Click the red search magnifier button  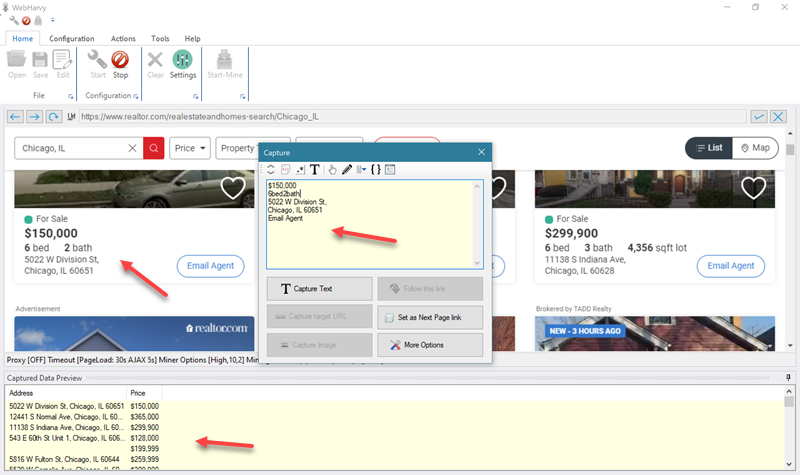point(154,148)
